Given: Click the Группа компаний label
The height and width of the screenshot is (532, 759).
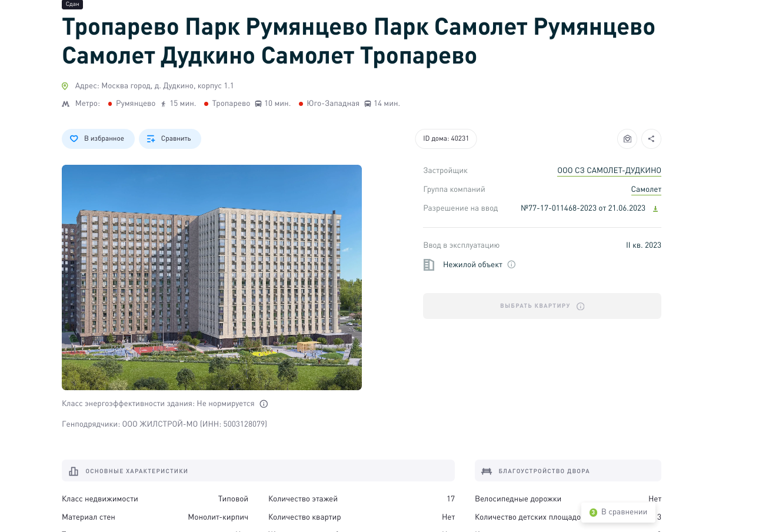Looking at the screenshot, I should 454,189.
